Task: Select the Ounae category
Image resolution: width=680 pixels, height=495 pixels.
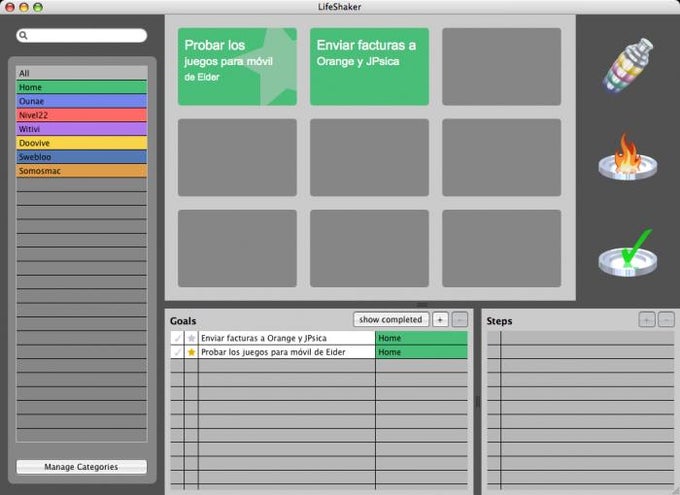Action: pos(82,101)
